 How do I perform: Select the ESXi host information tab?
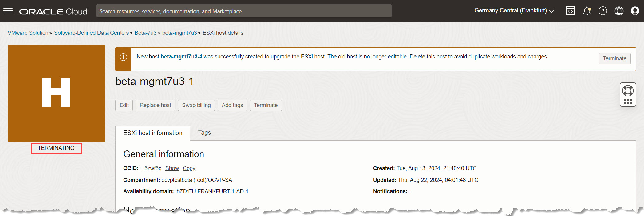click(x=153, y=133)
